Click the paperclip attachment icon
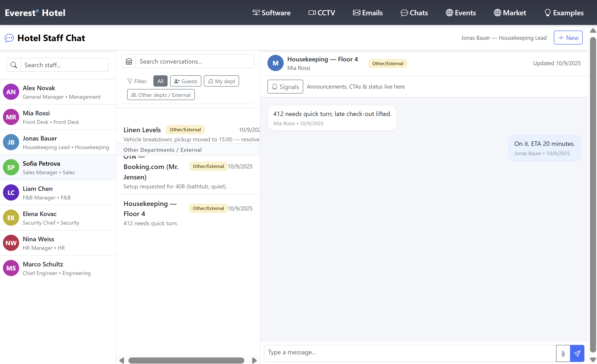Screen dimensions: 597x364 (563, 353)
